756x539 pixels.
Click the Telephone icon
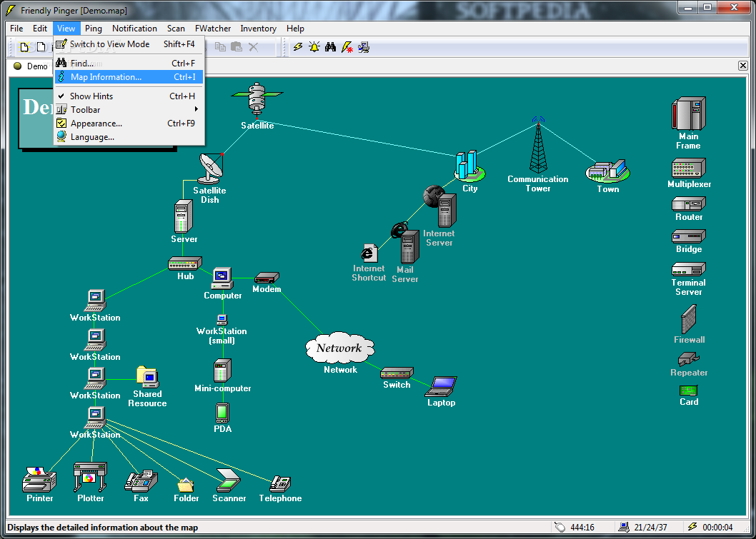tap(280, 483)
